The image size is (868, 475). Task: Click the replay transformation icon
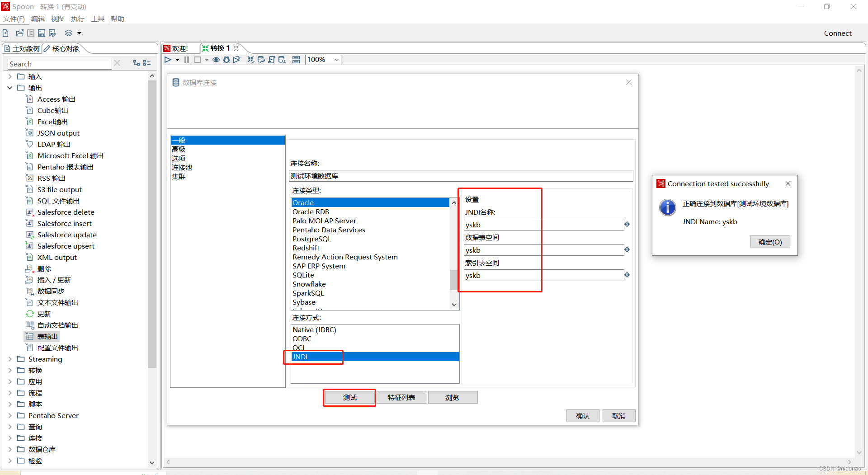(x=237, y=60)
